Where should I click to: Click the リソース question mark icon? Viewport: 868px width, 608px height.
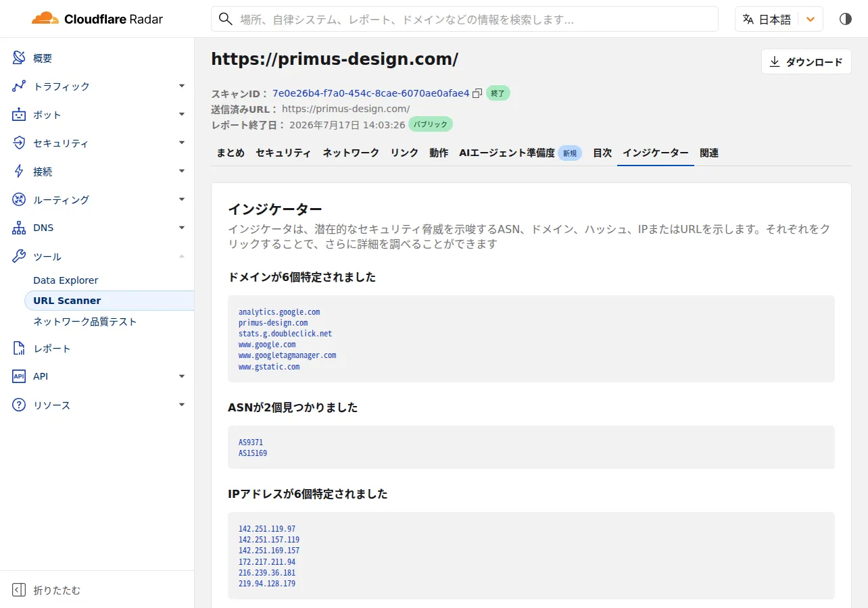pos(19,405)
